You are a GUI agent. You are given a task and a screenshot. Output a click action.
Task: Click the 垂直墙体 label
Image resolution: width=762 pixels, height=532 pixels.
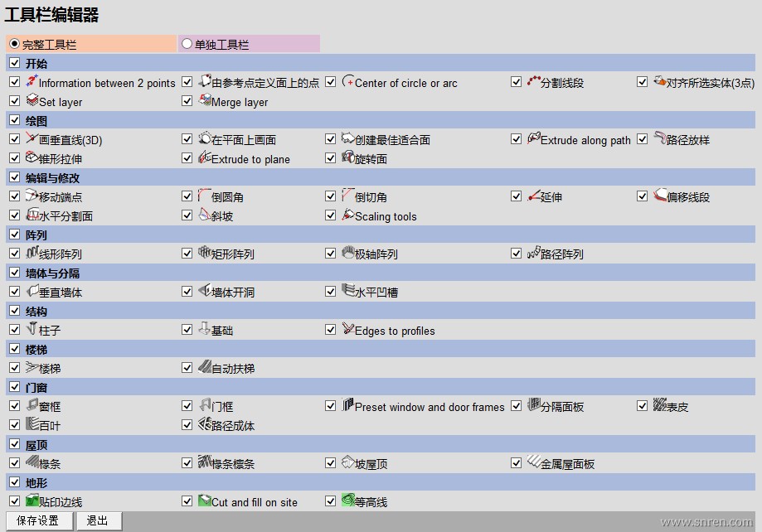coord(61,293)
